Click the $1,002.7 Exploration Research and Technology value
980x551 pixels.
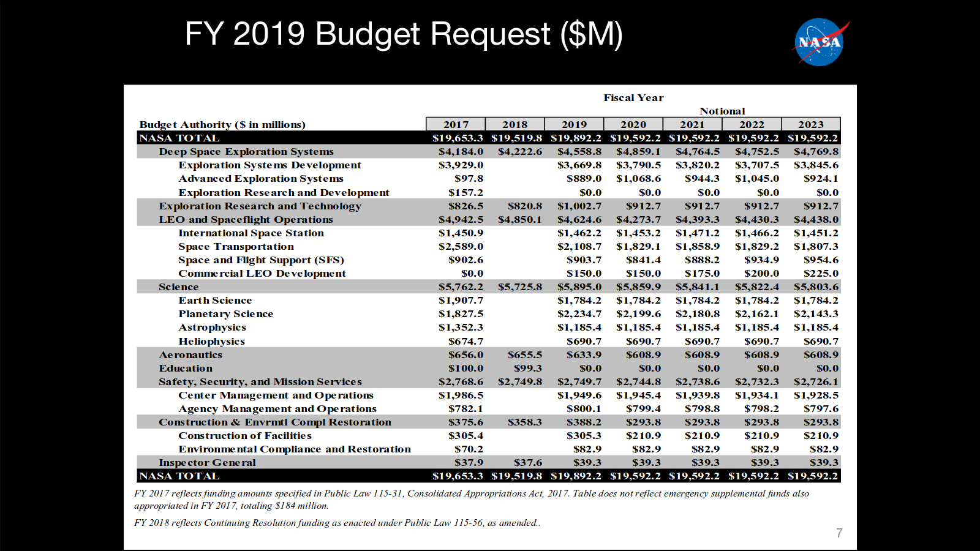point(579,206)
